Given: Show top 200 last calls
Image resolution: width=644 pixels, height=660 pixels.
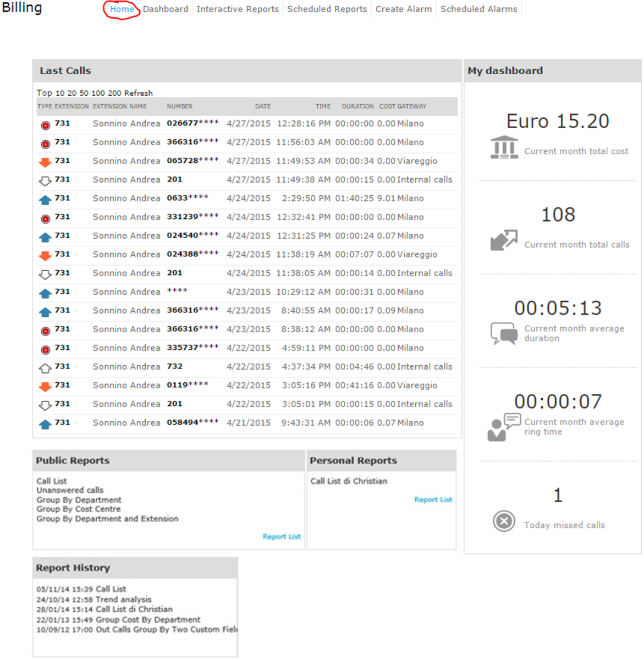Looking at the screenshot, I should tap(114, 93).
